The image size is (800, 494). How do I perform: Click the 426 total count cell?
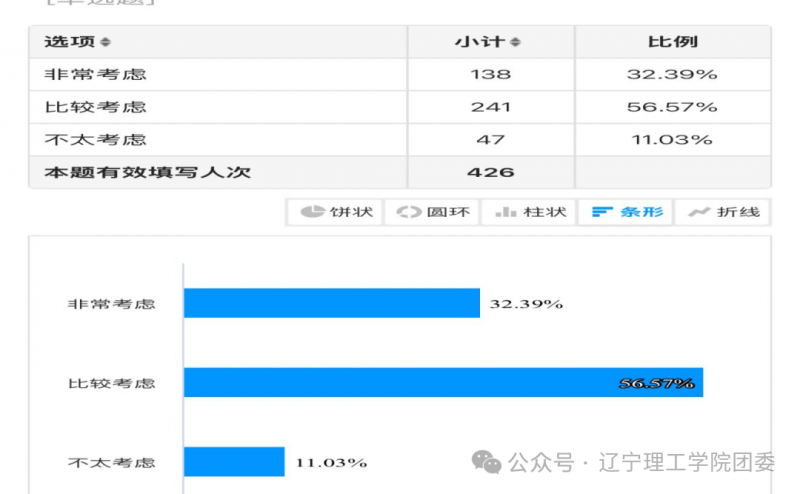point(490,172)
